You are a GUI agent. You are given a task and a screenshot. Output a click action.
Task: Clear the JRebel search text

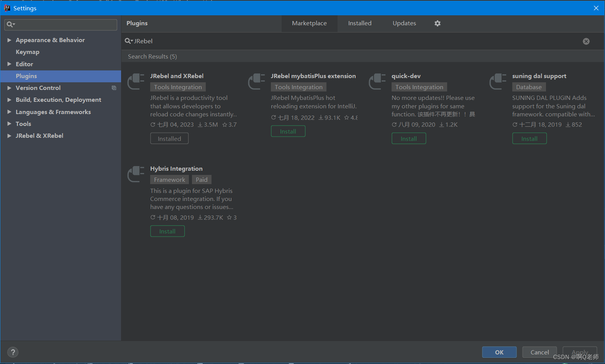point(586,41)
